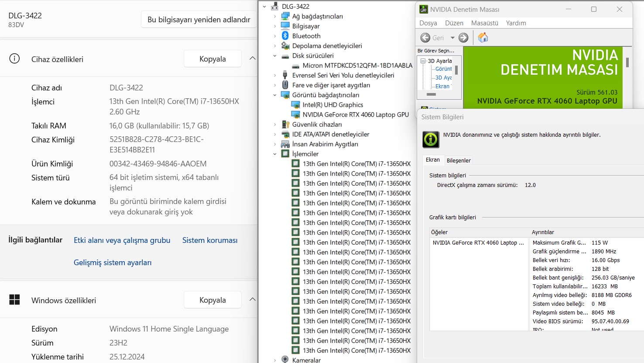The width and height of the screenshot is (644, 363).
Task: Collapse the Görüntü bağdaştırıcıları node
Action: tap(275, 95)
